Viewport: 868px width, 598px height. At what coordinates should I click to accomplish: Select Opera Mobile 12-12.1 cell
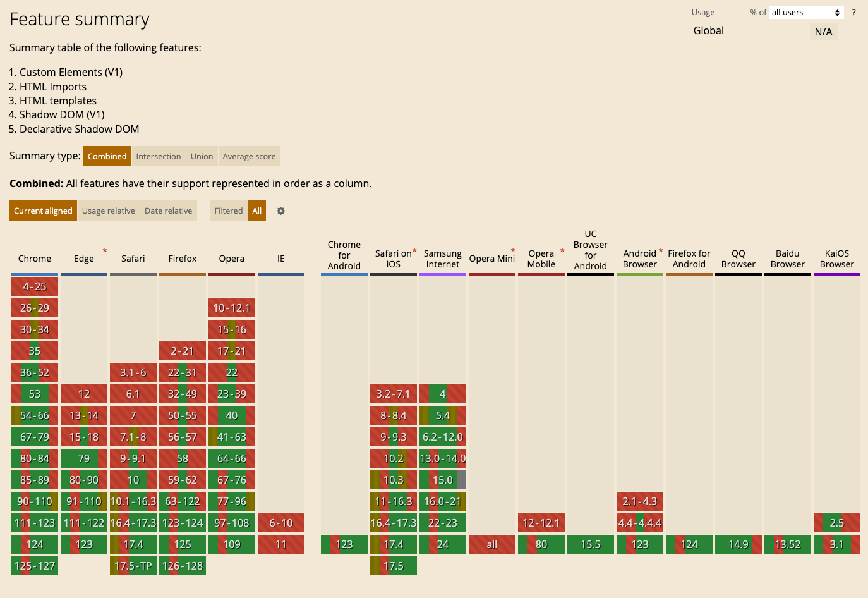(541, 523)
